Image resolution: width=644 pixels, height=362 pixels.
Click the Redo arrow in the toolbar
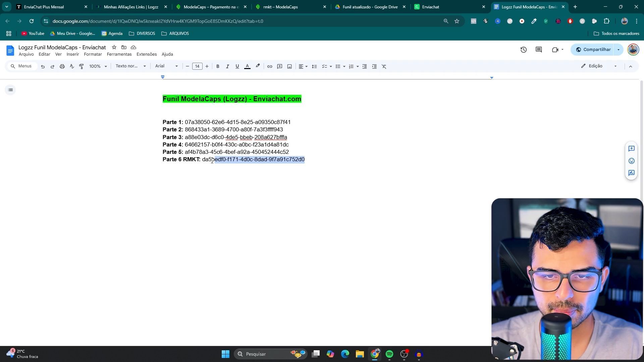click(52, 66)
